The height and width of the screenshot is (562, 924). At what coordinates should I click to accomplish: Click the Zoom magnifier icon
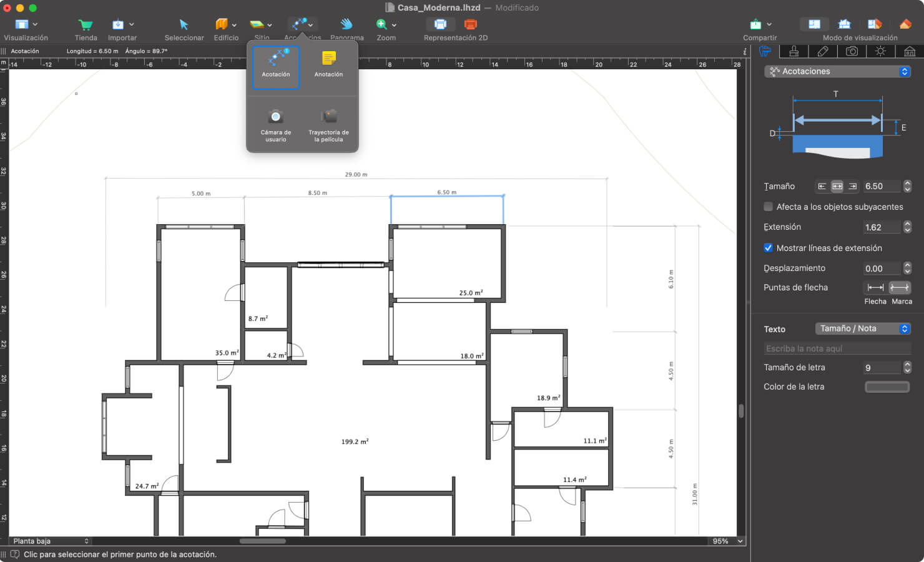(381, 24)
